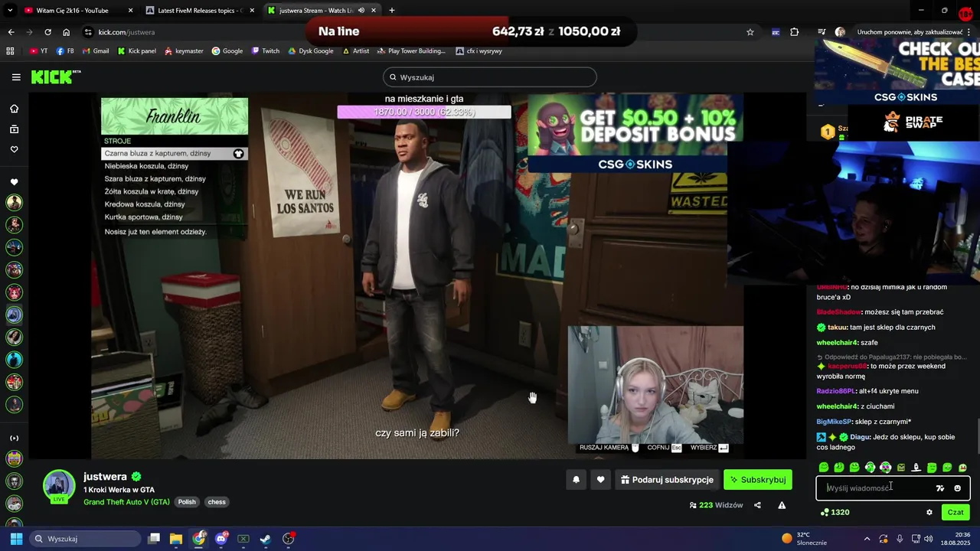Switch to Latest FiveM Releases tab

[199, 11]
